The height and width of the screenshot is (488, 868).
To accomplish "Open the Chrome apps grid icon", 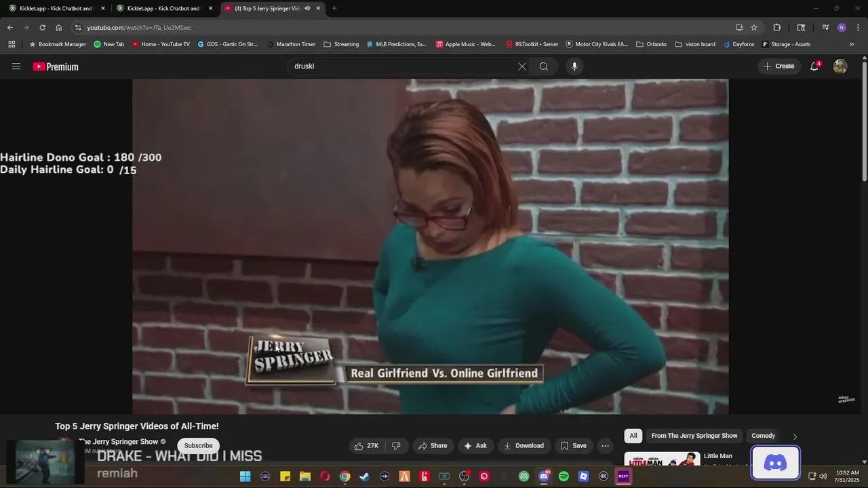I will click(12, 44).
